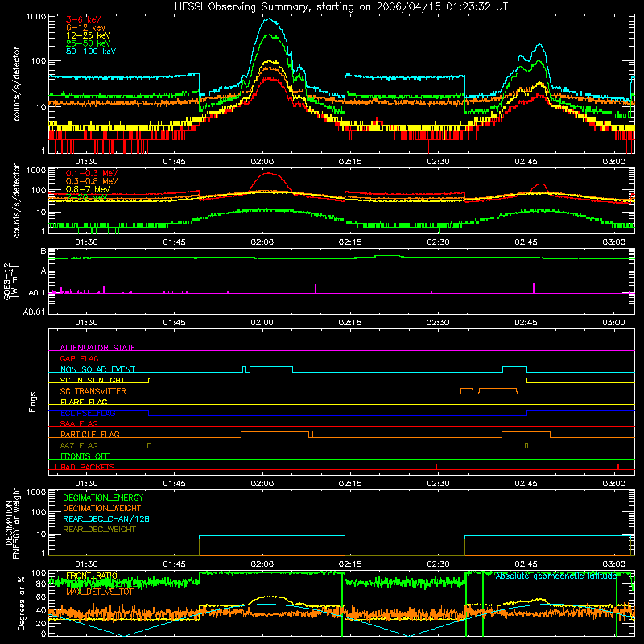The image size is (644, 644).
Task: Click the HESSI Observing Summary title text
Action: pyautogui.click(x=341, y=6)
